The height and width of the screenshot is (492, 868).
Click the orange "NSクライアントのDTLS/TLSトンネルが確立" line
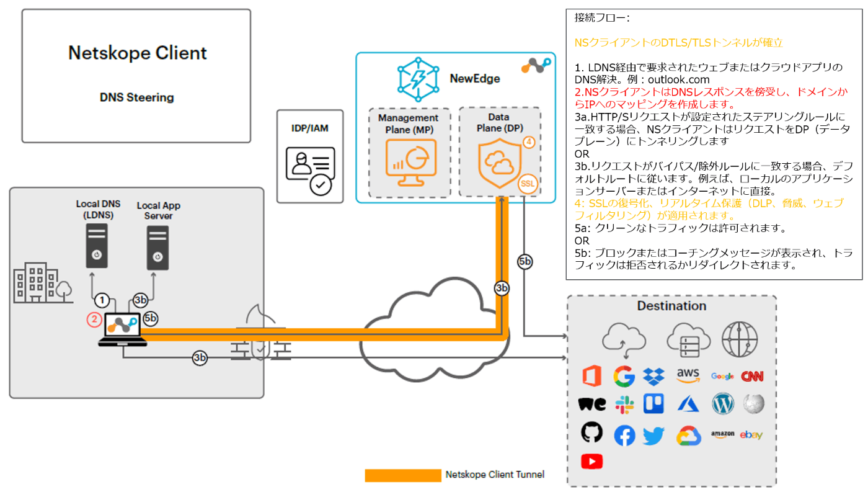point(679,43)
